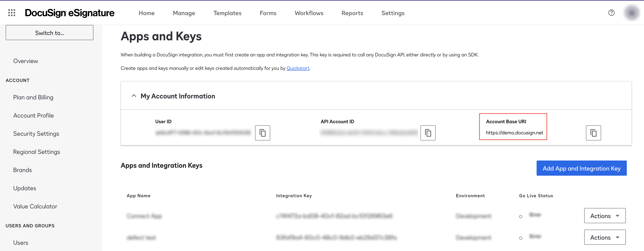Open Actions dropdown for the second app row

pos(605,237)
